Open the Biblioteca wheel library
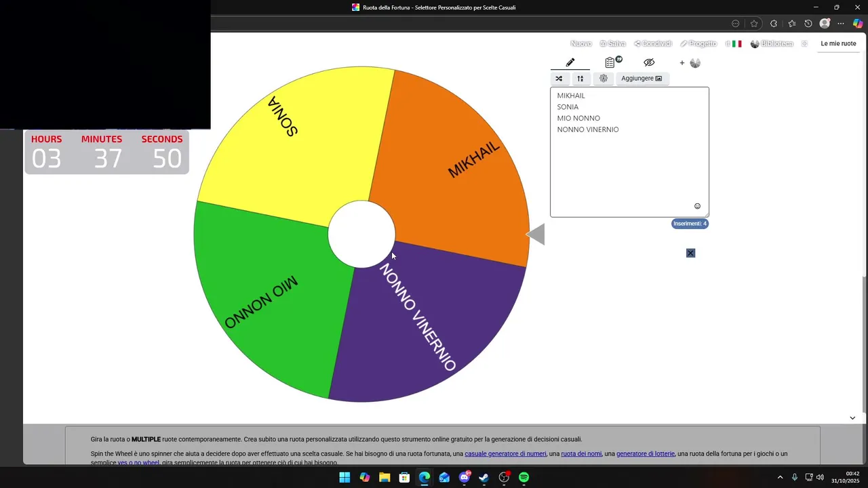 coord(772,43)
